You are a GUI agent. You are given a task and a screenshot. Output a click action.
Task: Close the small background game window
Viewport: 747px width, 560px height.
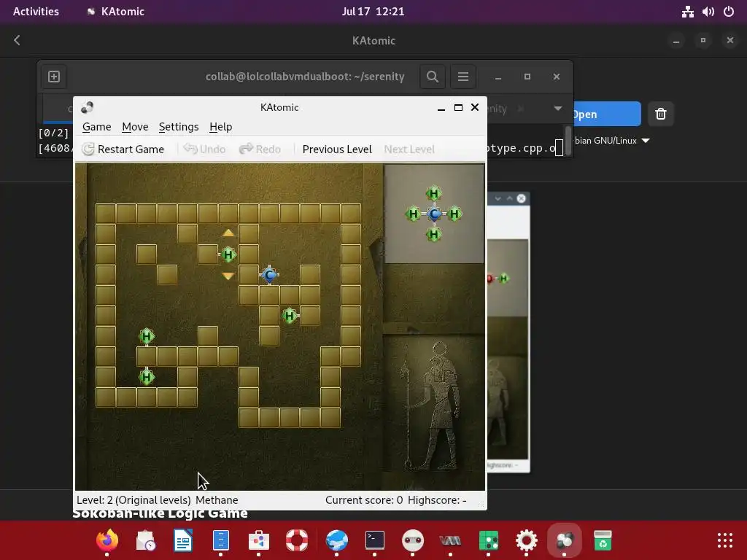(x=521, y=198)
